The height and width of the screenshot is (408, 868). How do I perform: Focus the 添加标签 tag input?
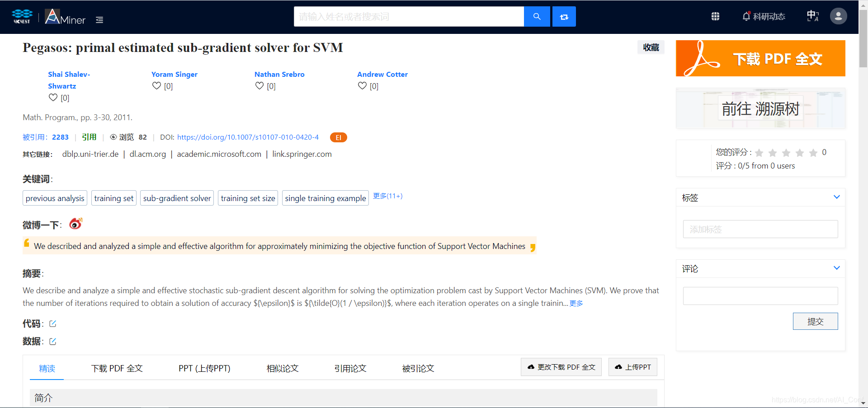(760, 229)
